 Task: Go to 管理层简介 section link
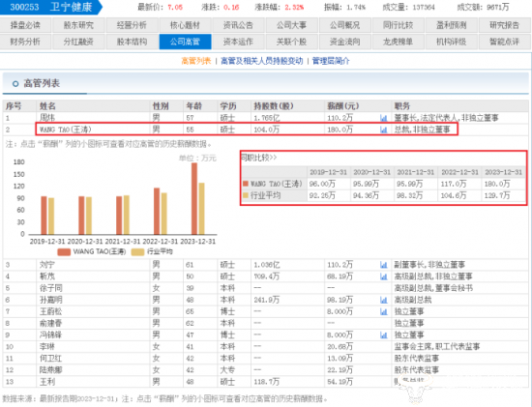331,61
